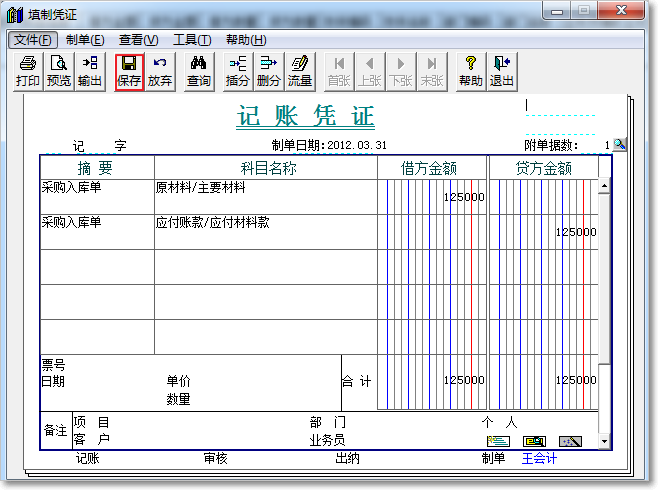Open the 工具(T) menu
This screenshot has width=658, height=490.
[x=192, y=40]
